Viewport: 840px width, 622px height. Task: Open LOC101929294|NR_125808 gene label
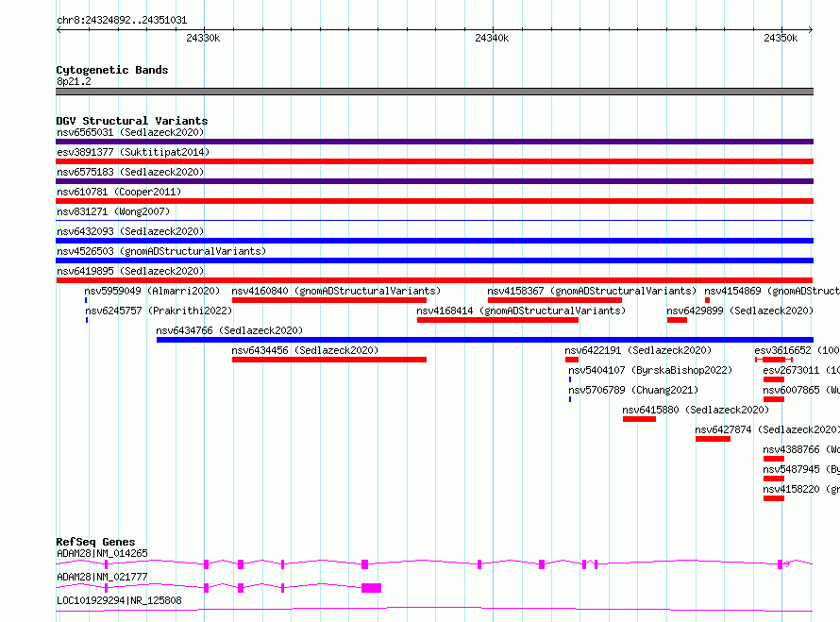click(x=119, y=600)
